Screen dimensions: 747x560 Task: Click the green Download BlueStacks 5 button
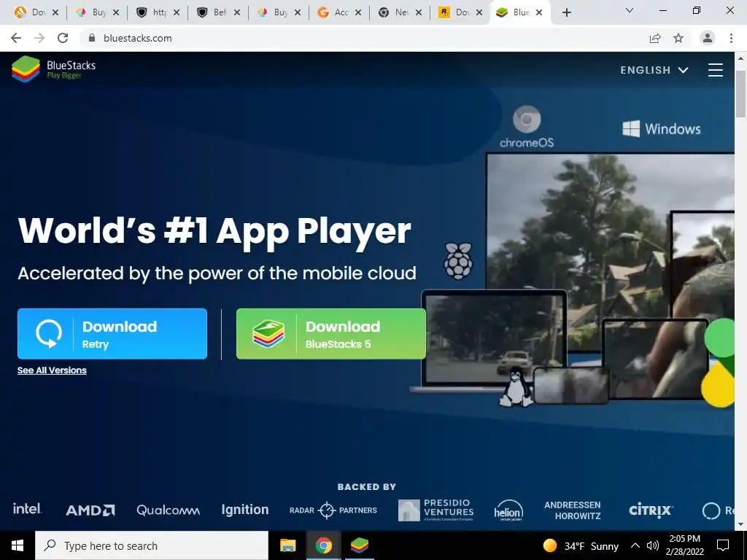click(x=331, y=334)
